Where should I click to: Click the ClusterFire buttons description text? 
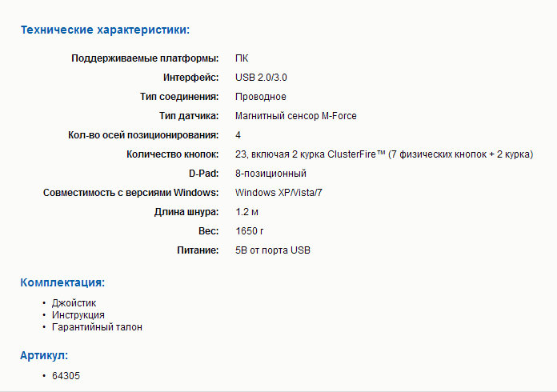(384, 154)
